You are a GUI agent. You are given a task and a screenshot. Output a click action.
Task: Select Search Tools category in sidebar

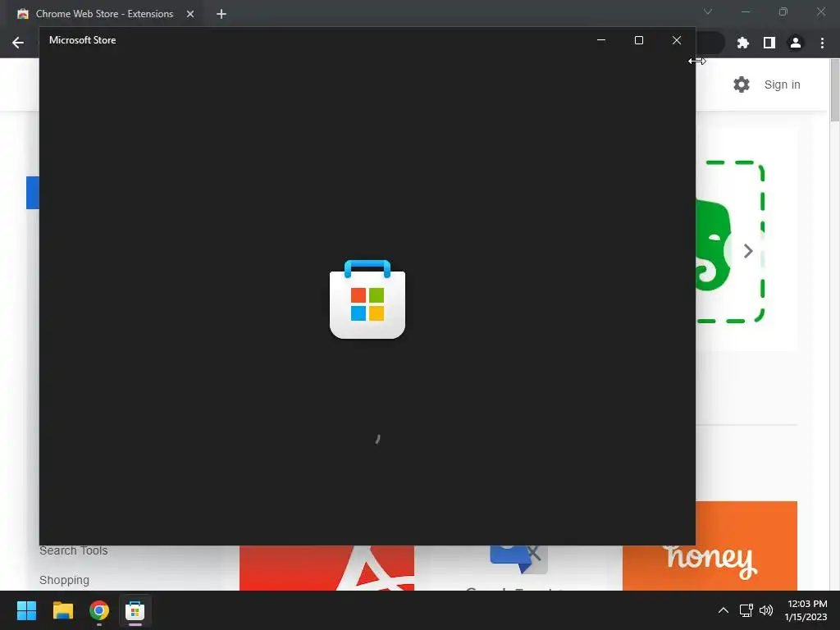73,550
